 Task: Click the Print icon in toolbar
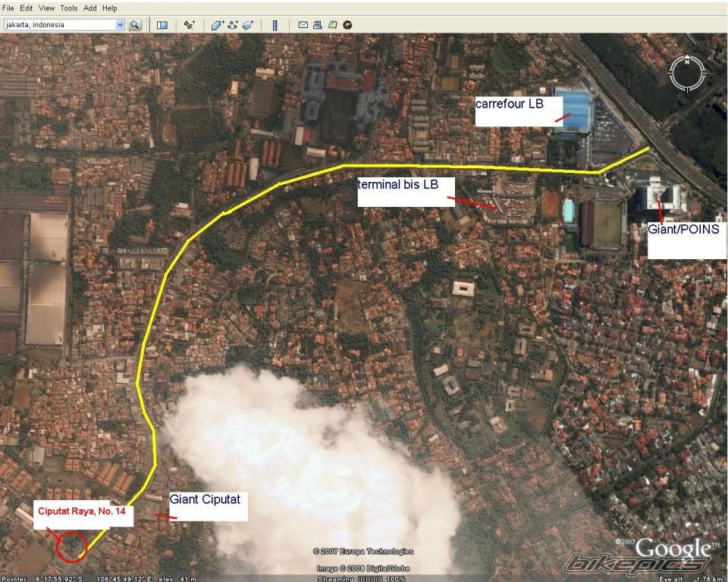(318, 24)
